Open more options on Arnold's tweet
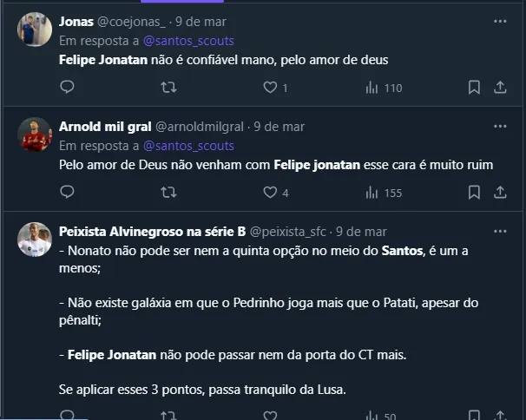The width and height of the screenshot is (526, 420). coord(500,126)
